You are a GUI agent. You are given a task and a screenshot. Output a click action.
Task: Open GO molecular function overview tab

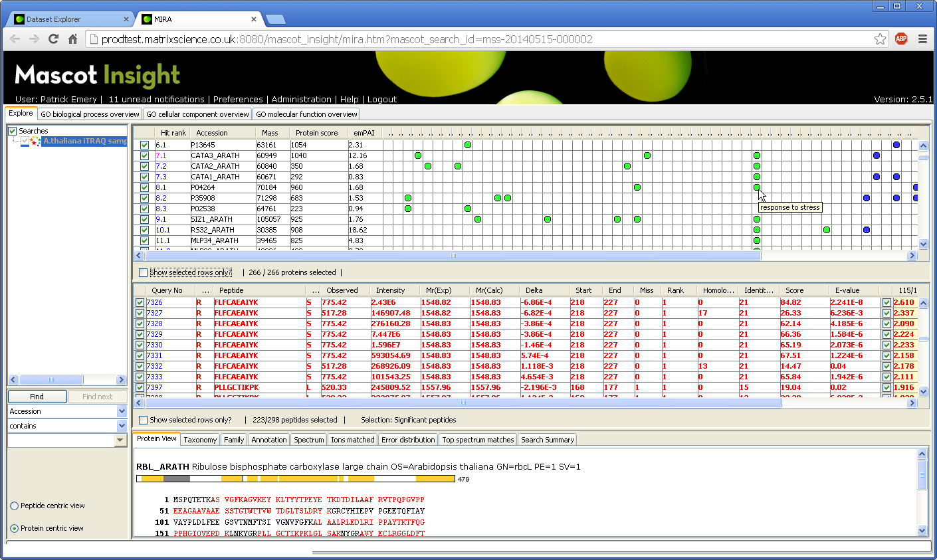click(x=306, y=114)
